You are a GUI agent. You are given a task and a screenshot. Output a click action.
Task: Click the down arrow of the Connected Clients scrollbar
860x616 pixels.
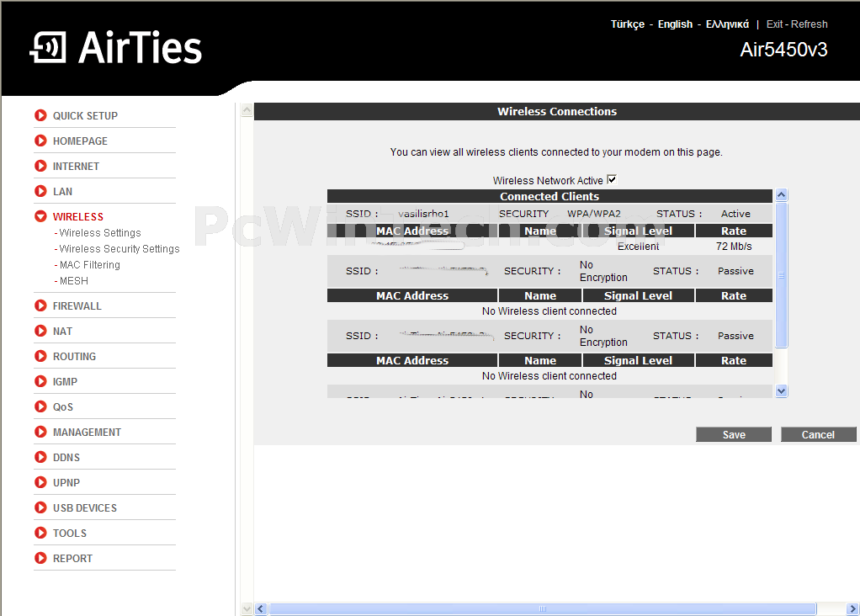tap(782, 391)
